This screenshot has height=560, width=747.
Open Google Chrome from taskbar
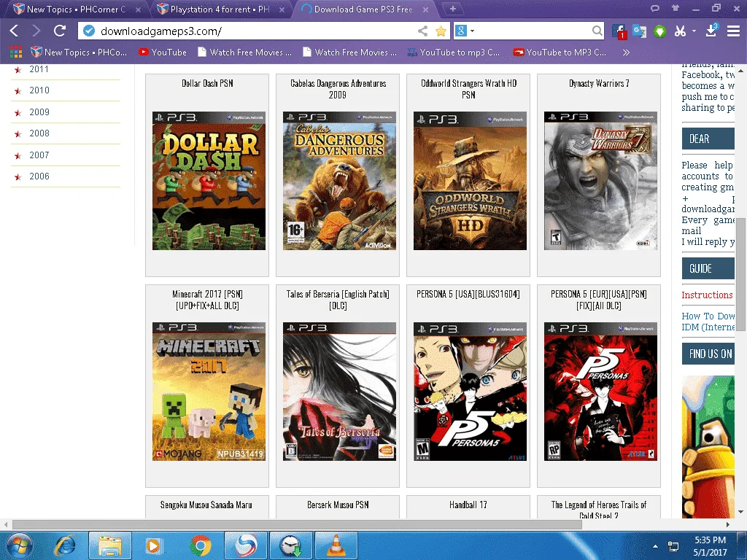(200, 545)
